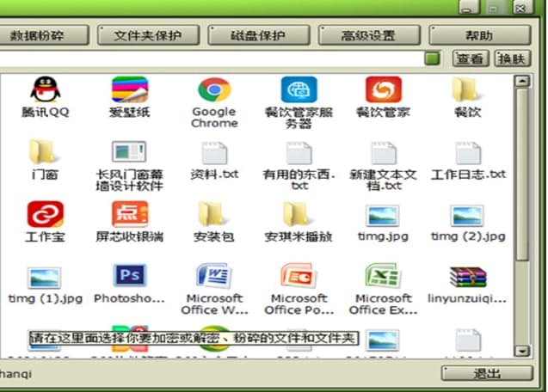Select the linyunzuiqi WinRAR archive icon

tap(468, 277)
